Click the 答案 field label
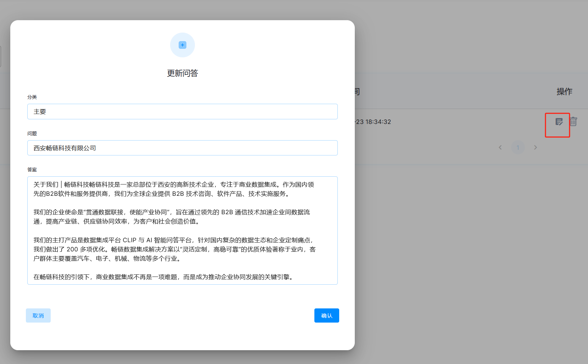Viewport: 588px width, 364px height. (32, 170)
